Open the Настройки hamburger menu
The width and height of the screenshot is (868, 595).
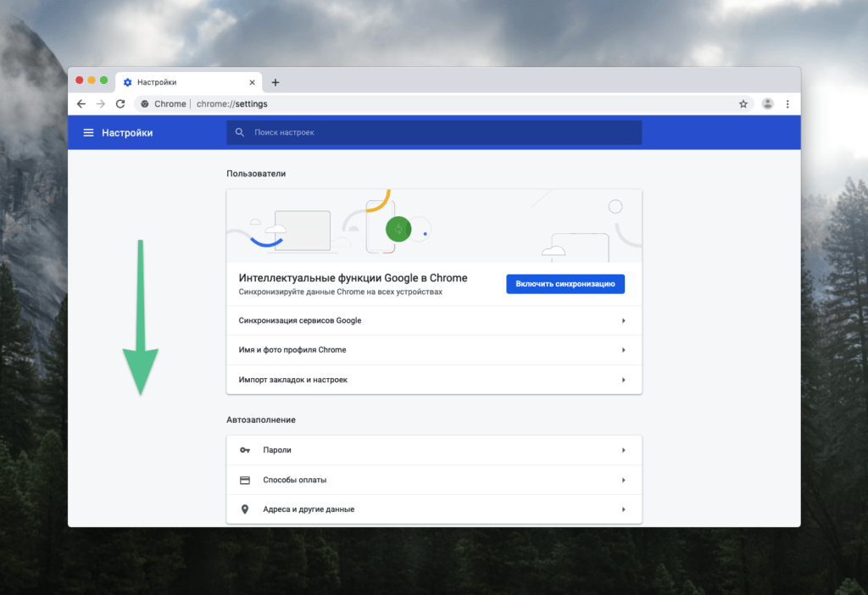point(89,132)
